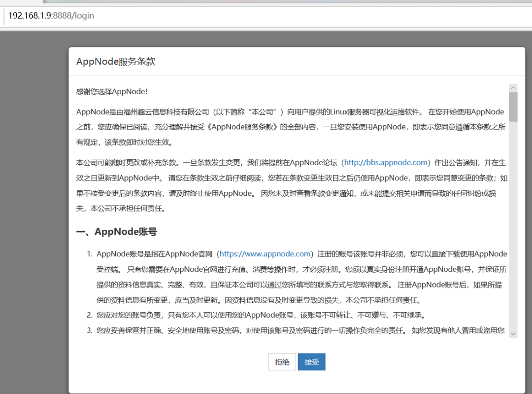Screen dimensions: 532x394
Task: Click the blank footer area beside the buttons
Action: (424, 362)
